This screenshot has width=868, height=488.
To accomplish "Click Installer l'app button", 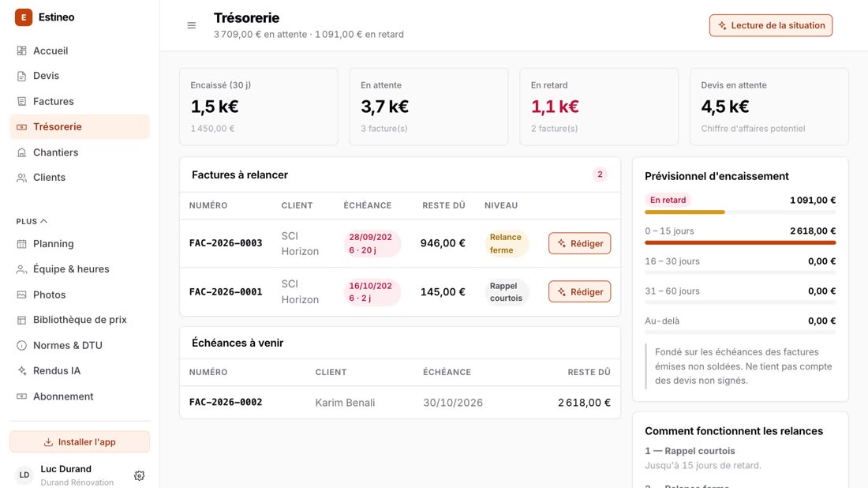I will click(x=80, y=442).
